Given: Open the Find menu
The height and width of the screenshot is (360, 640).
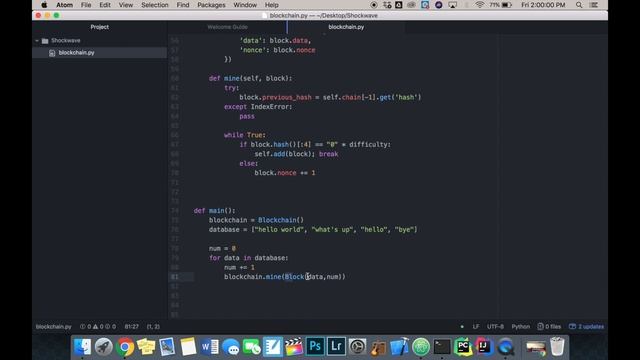Looking at the screenshot, I should click(183, 5).
